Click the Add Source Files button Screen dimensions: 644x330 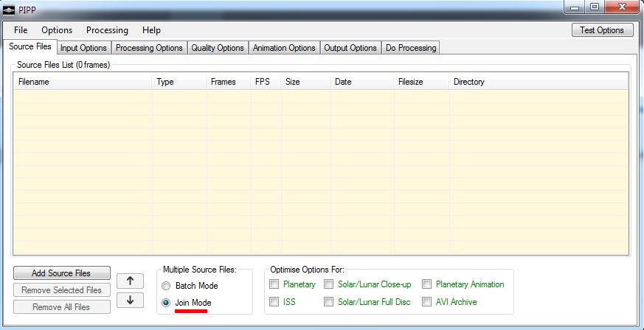coord(61,273)
